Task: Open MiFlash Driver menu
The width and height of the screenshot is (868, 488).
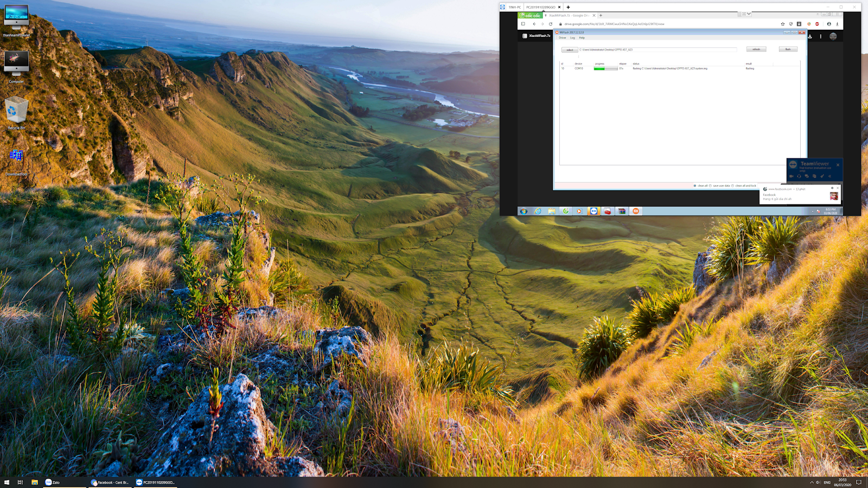Action: coord(563,37)
